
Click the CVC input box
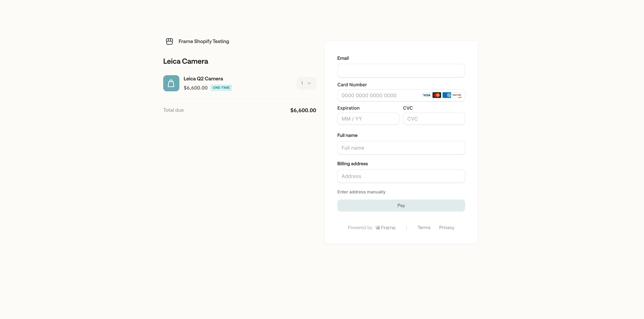point(434,119)
